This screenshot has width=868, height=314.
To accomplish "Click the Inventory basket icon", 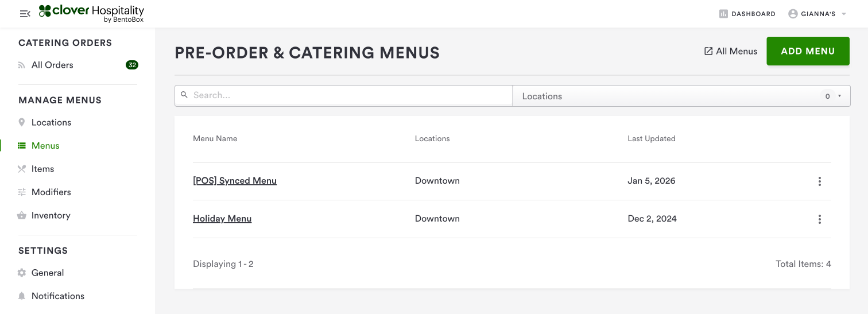I will (x=22, y=216).
